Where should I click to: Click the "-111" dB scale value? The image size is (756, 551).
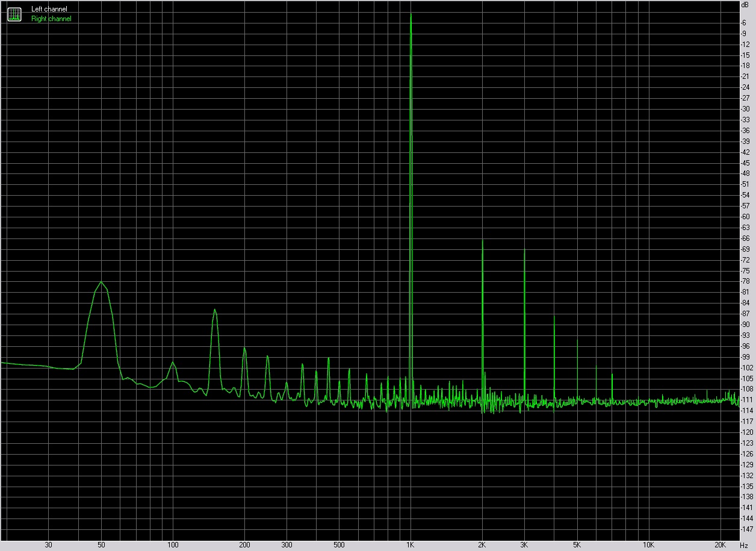click(746, 399)
